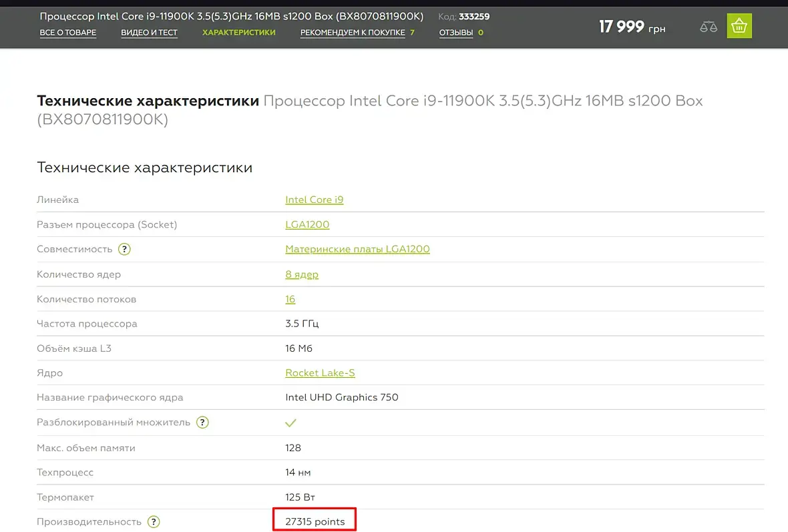Screen dimensions: 788x532
Task: Click the 16 threads link
Action: point(290,299)
